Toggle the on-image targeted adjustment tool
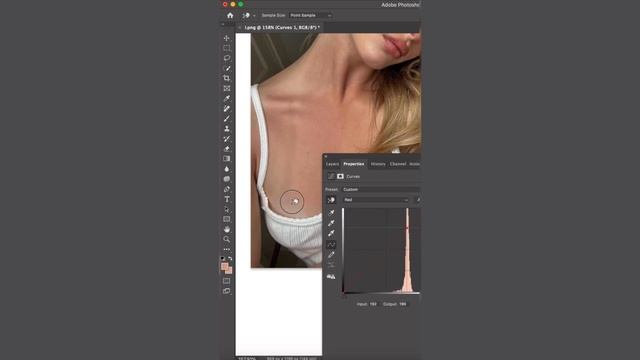Viewport: 640px width, 360px height. coord(331,200)
